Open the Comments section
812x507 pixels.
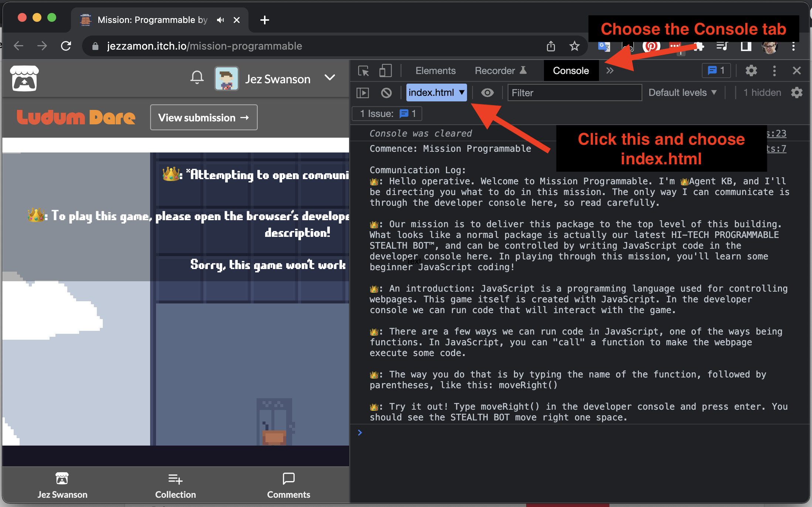[x=288, y=485]
